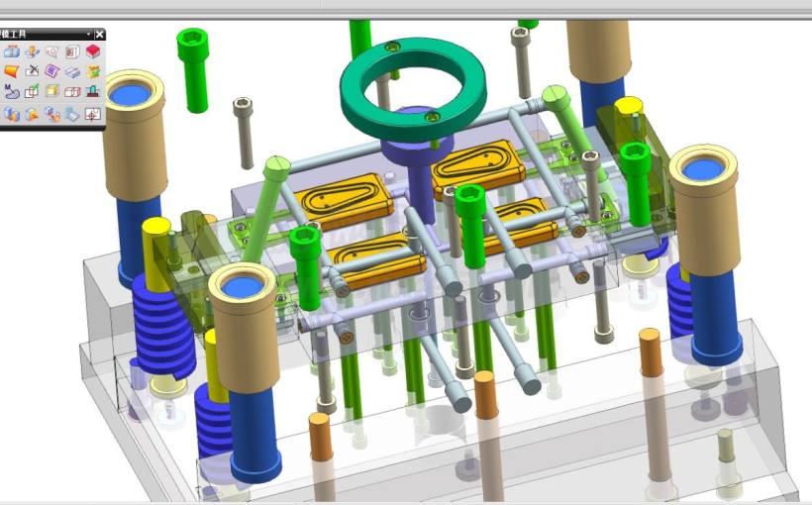Click the sheet with black X icon

[32, 71]
